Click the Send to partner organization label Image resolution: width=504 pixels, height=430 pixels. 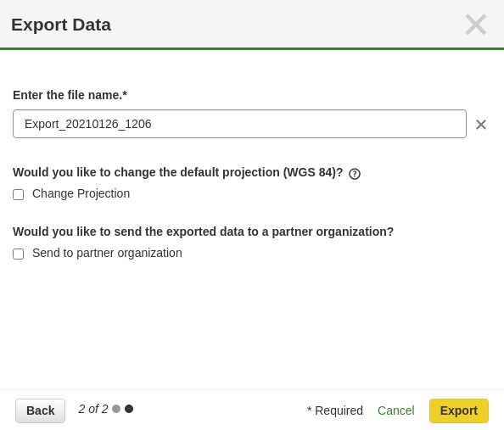(x=107, y=254)
